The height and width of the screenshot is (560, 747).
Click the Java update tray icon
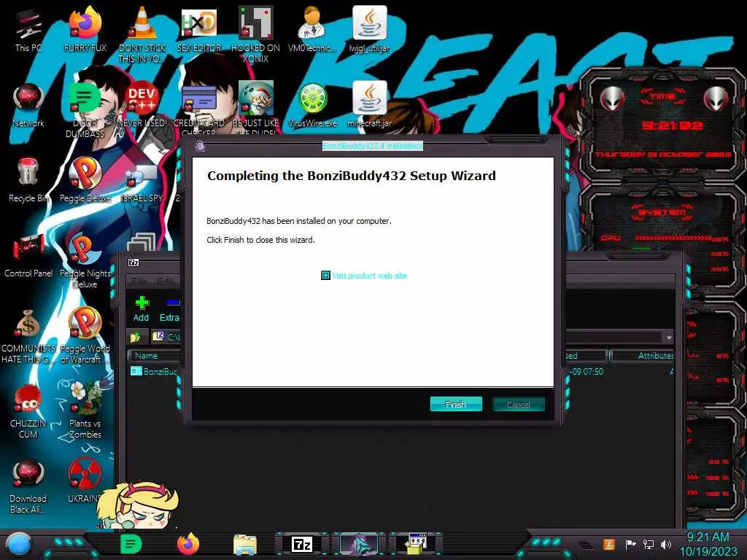[x=609, y=544]
